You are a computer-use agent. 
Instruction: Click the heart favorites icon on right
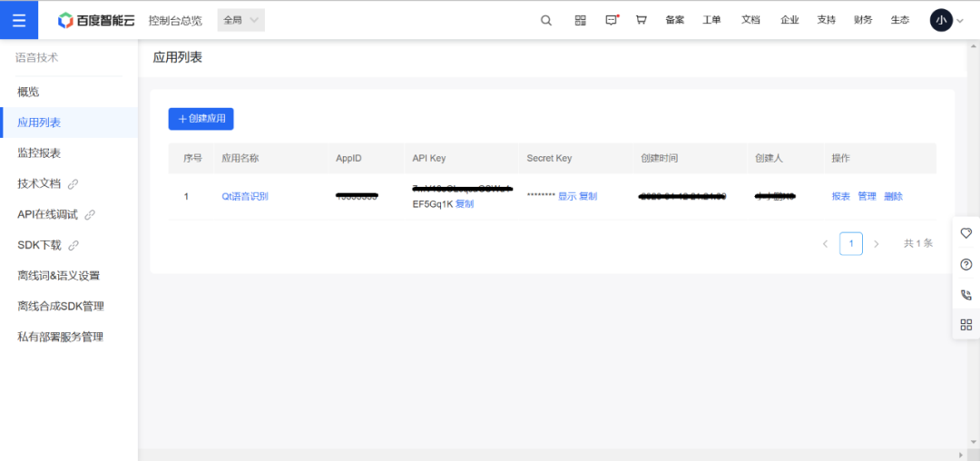(965, 233)
